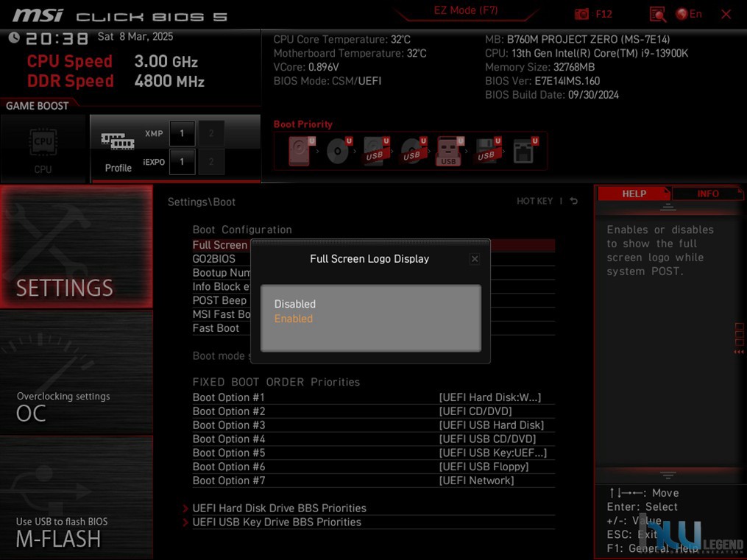Click the clock time 20:38
747x560 pixels.
point(57,38)
